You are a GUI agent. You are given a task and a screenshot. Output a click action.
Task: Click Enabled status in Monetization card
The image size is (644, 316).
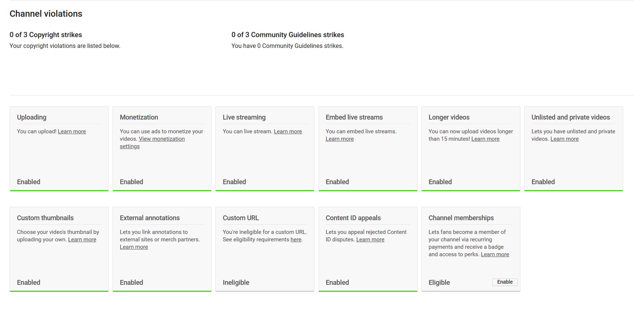point(131,182)
